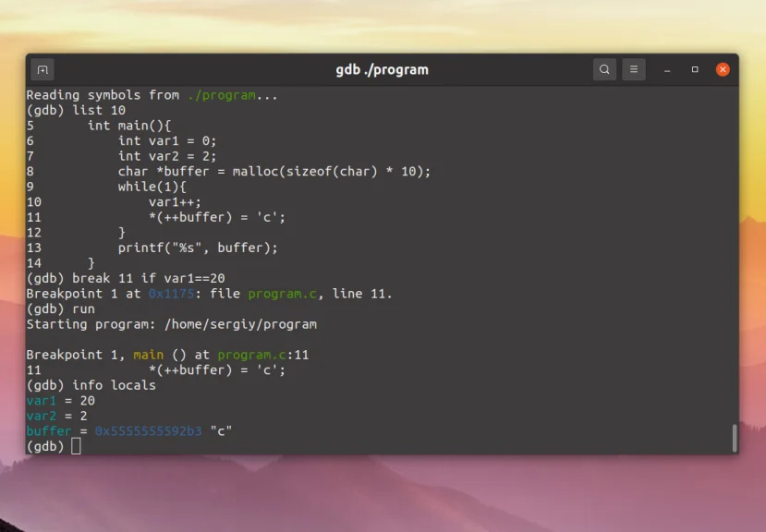Click the terminal scrollbar handle
This screenshot has width=766, height=532.
734,438
